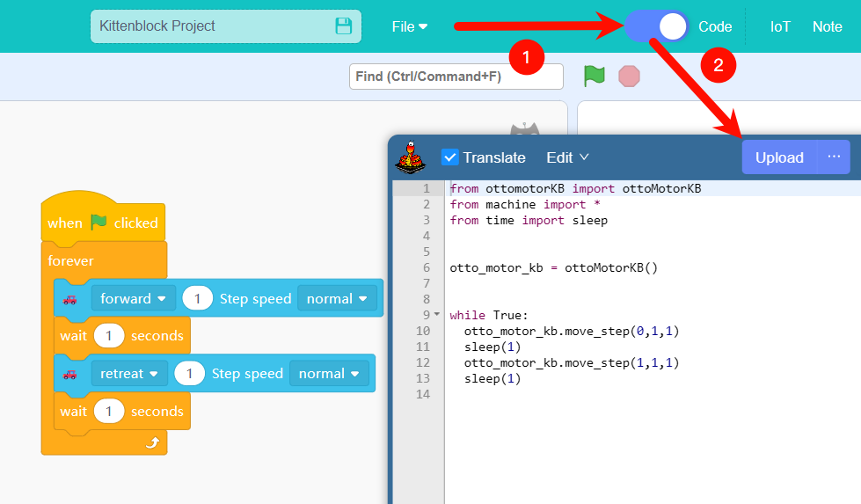Viewport: 861px width, 504px height.
Task: Click the loop arrow on forever block
Action: (x=151, y=443)
